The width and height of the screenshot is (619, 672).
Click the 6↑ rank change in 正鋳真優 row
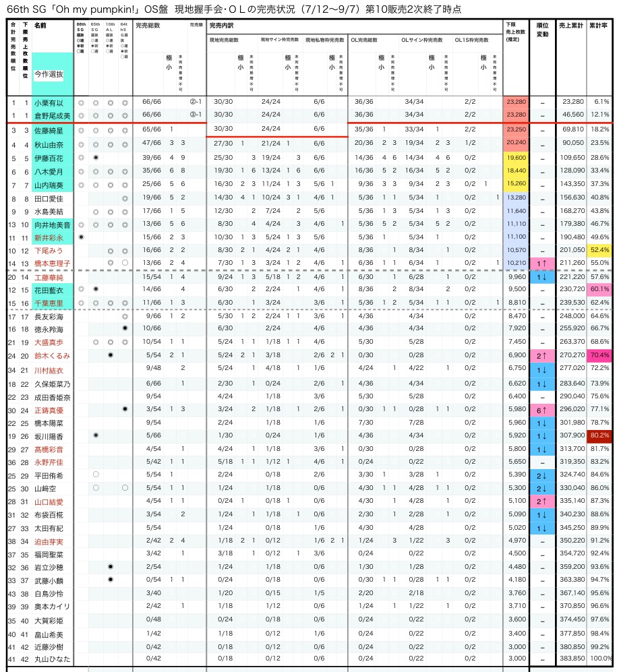(x=541, y=410)
